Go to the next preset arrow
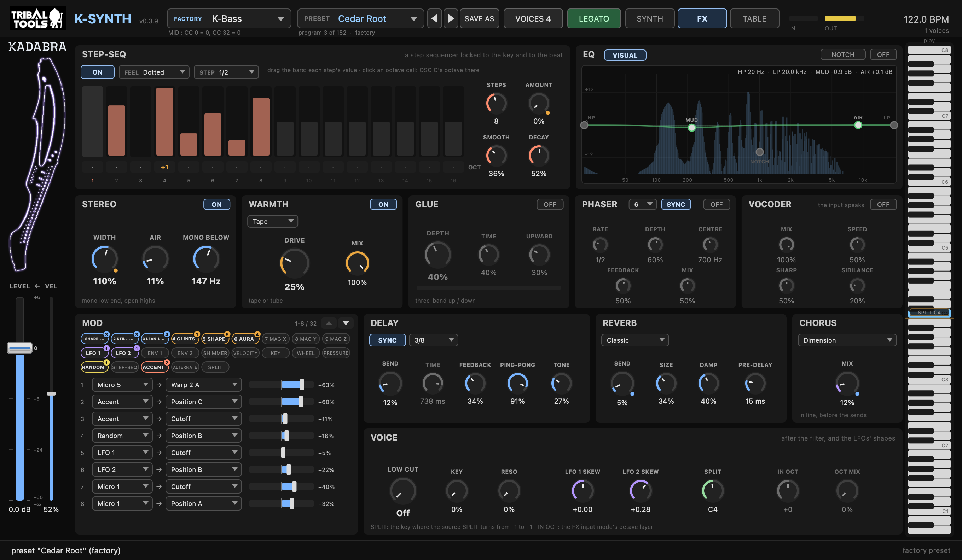The image size is (962, 560). pyautogui.click(x=451, y=18)
